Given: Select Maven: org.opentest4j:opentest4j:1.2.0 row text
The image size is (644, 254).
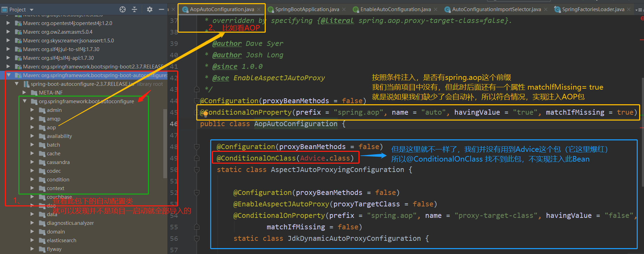Looking at the screenshot, I should click(68, 23).
